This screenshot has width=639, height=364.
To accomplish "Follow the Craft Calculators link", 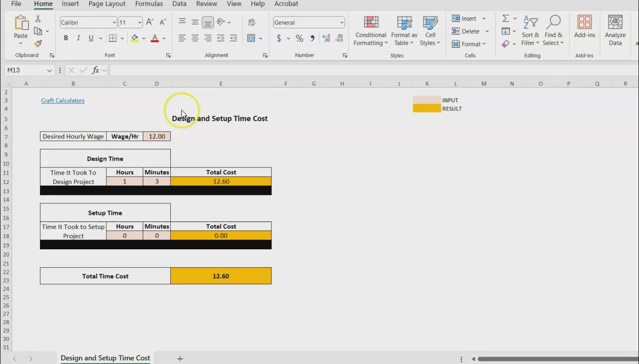I will (63, 101).
